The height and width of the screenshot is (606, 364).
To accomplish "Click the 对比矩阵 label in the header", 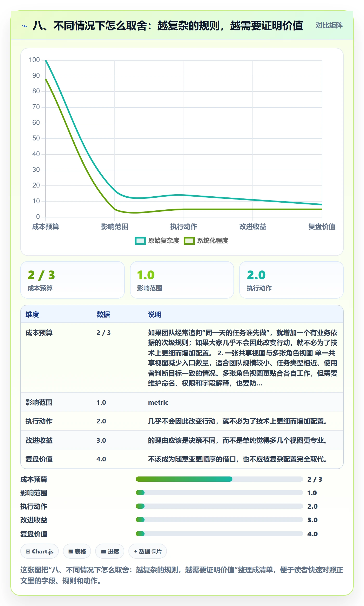I will click(x=329, y=25).
